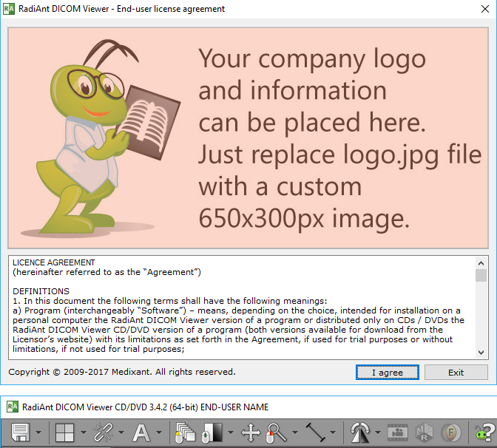Click the I agree button
Image resolution: width=497 pixels, height=448 pixels.
point(388,373)
